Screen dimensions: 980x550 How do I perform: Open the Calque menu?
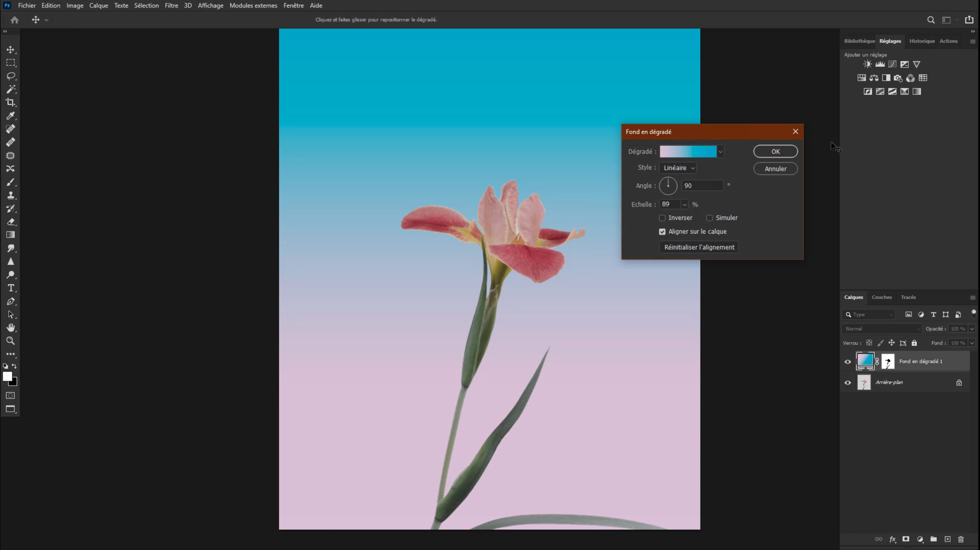pos(99,5)
